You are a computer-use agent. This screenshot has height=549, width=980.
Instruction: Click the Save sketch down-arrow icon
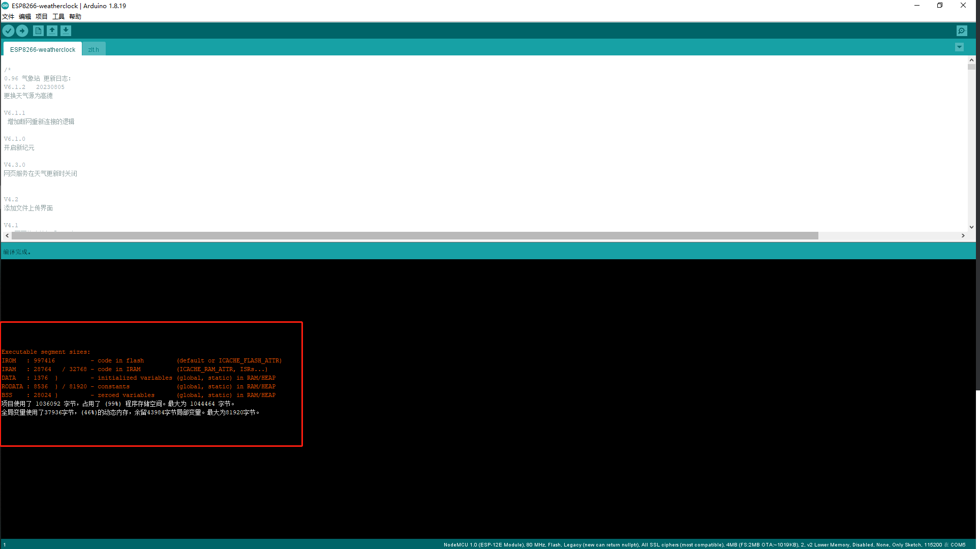66,31
